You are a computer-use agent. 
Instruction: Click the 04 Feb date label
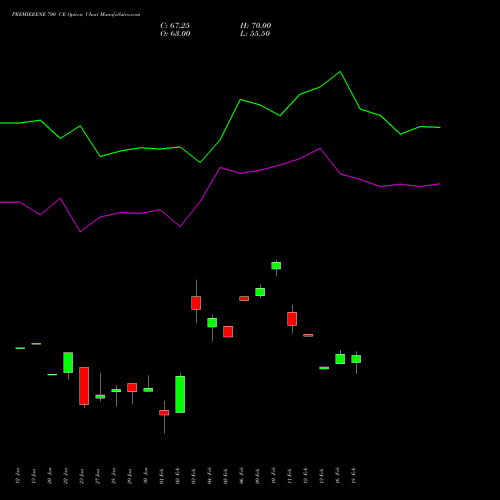[x=210, y=476]
